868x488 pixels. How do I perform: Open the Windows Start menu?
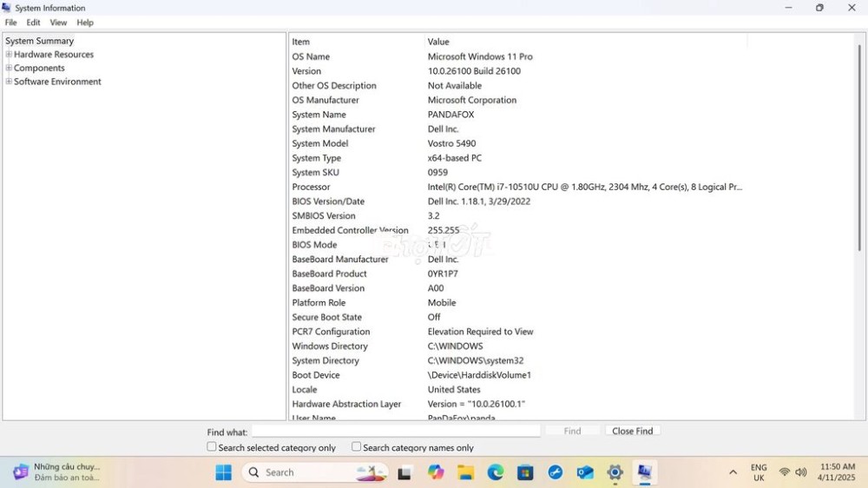[x=224, y=472]
